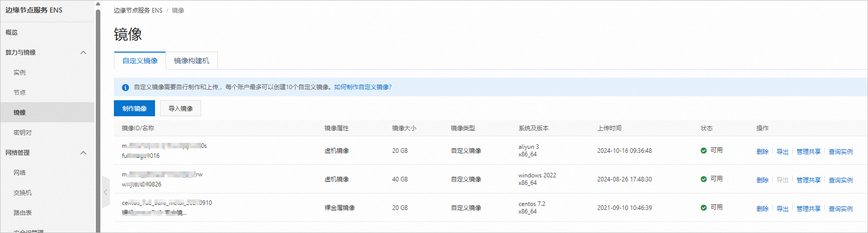Click 查询实例 for the centos 7.2 image

(x=841, y=208)
